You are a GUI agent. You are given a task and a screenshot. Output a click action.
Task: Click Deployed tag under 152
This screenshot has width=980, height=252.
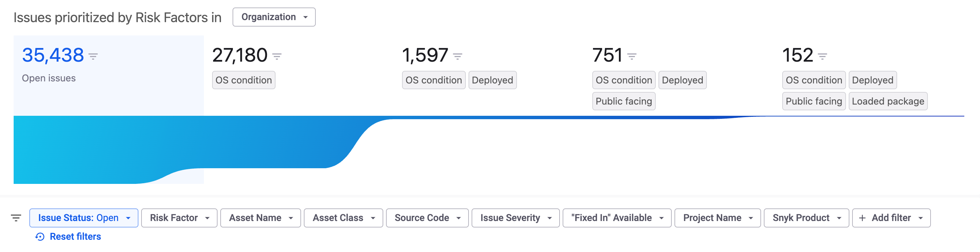point(872,80)
